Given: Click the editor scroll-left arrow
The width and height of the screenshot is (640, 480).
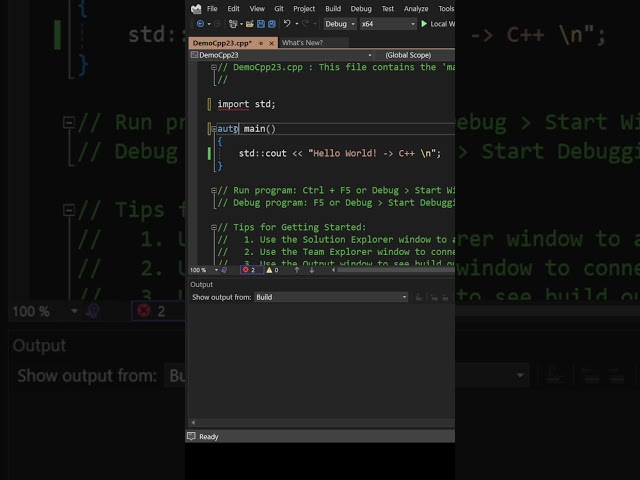Looking at the screenshot, I should pos(333,270).
